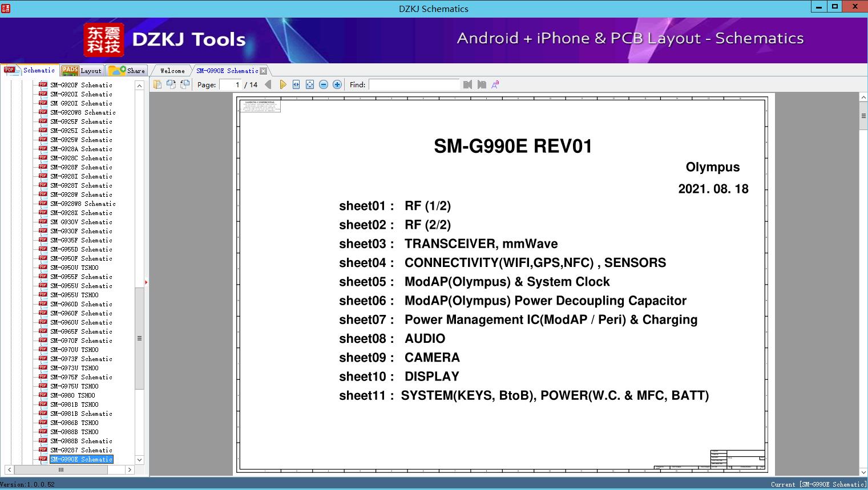Viewport: 868px width, 490px height.
Task: Find the previous search match
Action: [x=468, y=84]
